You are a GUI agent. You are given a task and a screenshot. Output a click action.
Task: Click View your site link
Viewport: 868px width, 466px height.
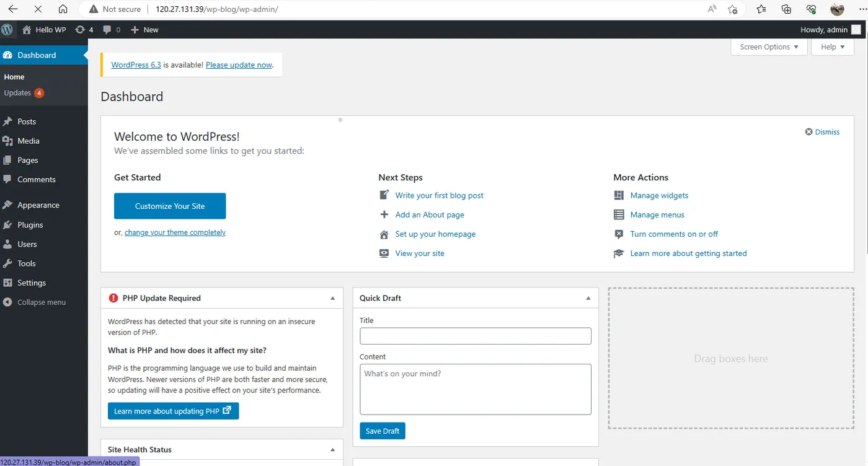point(420,253)
